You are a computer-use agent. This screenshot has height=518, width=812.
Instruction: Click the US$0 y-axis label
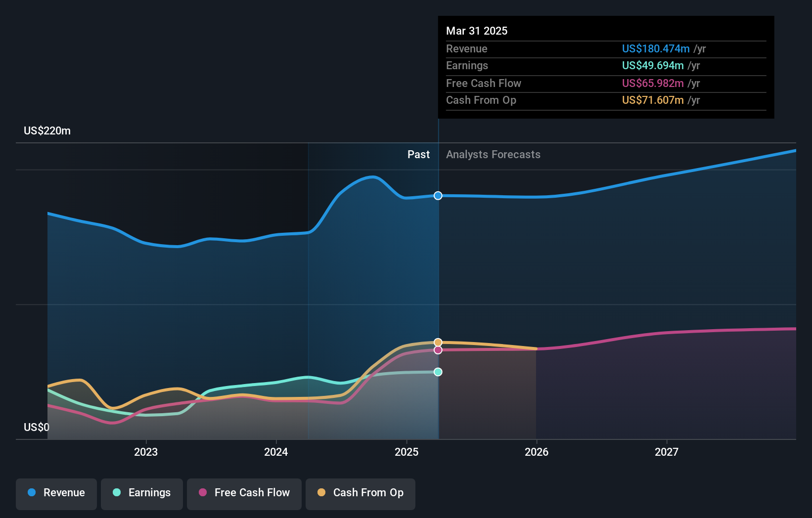click(37, 427)
